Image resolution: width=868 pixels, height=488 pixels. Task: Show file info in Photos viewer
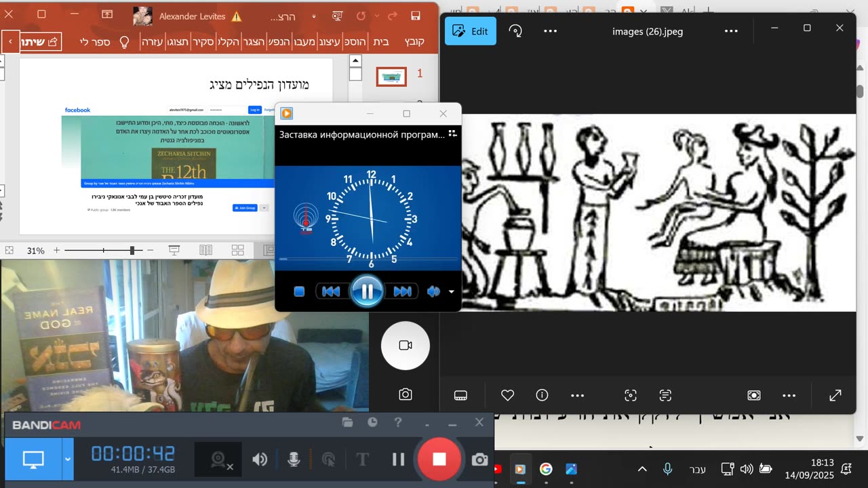click(542, 395)
